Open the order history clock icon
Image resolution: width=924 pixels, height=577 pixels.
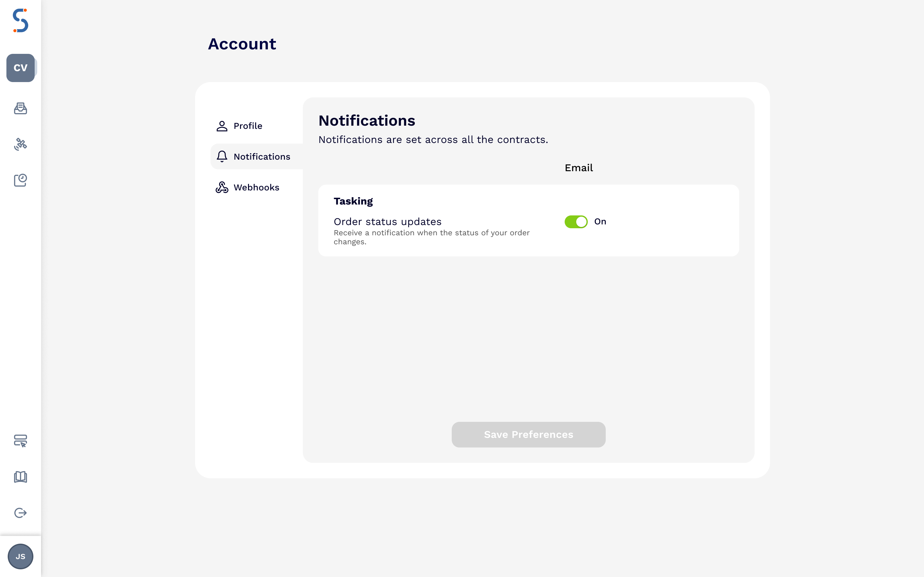pos(21,180)
